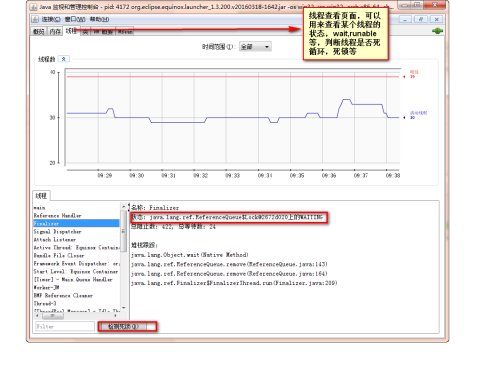The image size is (500, 373).
Task: Click the 状态 thread state WAITING line
Action: pos(227,217)
